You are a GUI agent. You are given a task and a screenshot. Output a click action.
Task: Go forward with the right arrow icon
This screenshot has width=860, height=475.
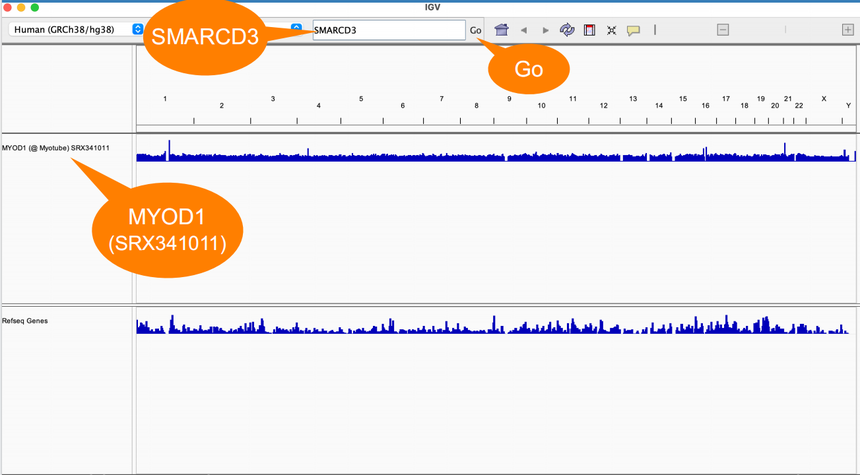pos(545,30)
